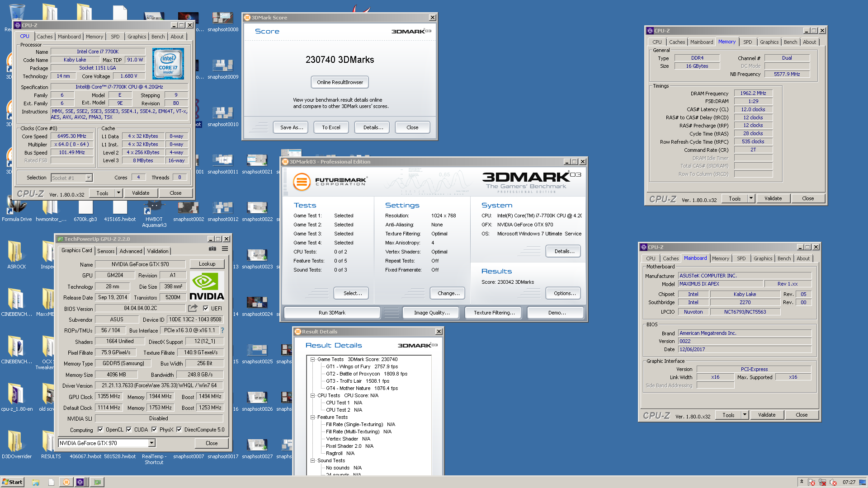Open the Advanced tab in GPU-Z
Screen dimensions: 868x488
(131, 251)
